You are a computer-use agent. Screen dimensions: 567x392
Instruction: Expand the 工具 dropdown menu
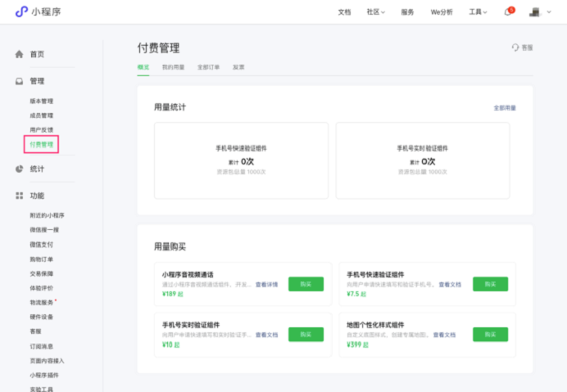click(x=478, y=12)
